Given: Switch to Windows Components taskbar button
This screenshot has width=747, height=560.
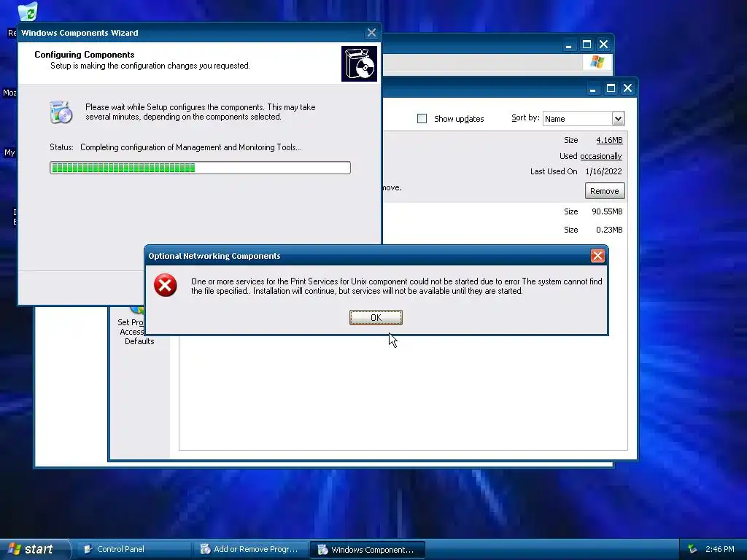Looking at the screenshot, I should click(x=368, y=550).
